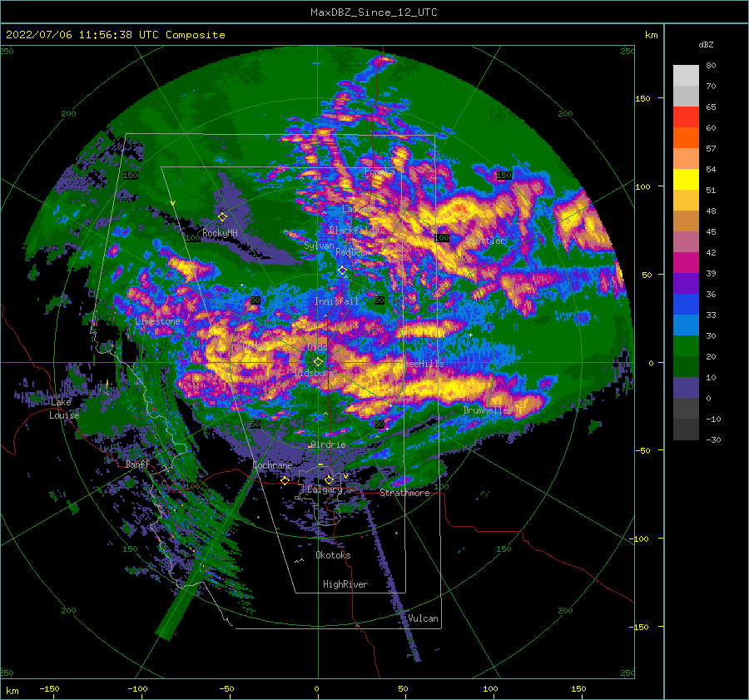
Task: Click the -150 tick label on bottom axis
Action: [49, 689]
